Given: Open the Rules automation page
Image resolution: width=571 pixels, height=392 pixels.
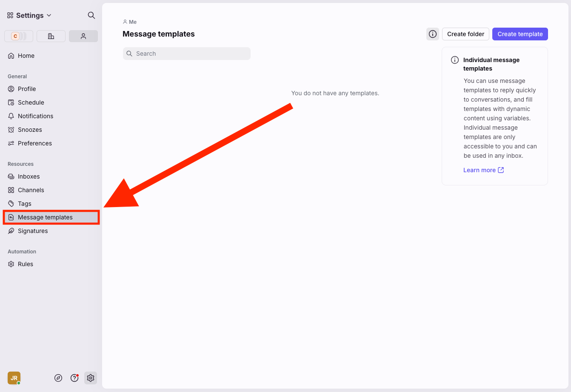Looking at the screenshot, I should point(26,264).
